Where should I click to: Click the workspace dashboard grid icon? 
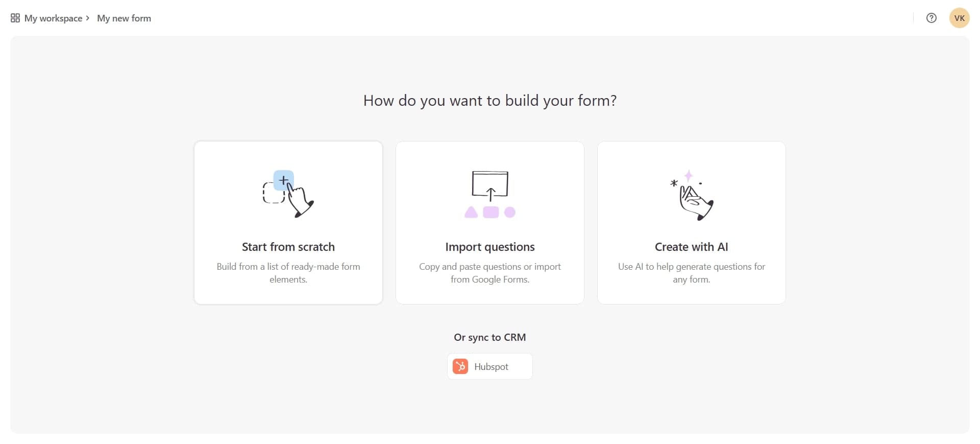(x=15, y=17)
